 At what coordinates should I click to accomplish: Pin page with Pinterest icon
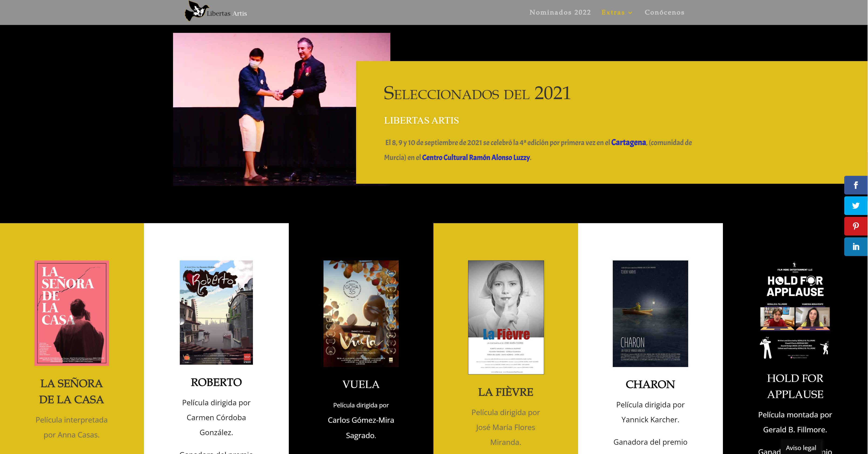coord(855,226)
